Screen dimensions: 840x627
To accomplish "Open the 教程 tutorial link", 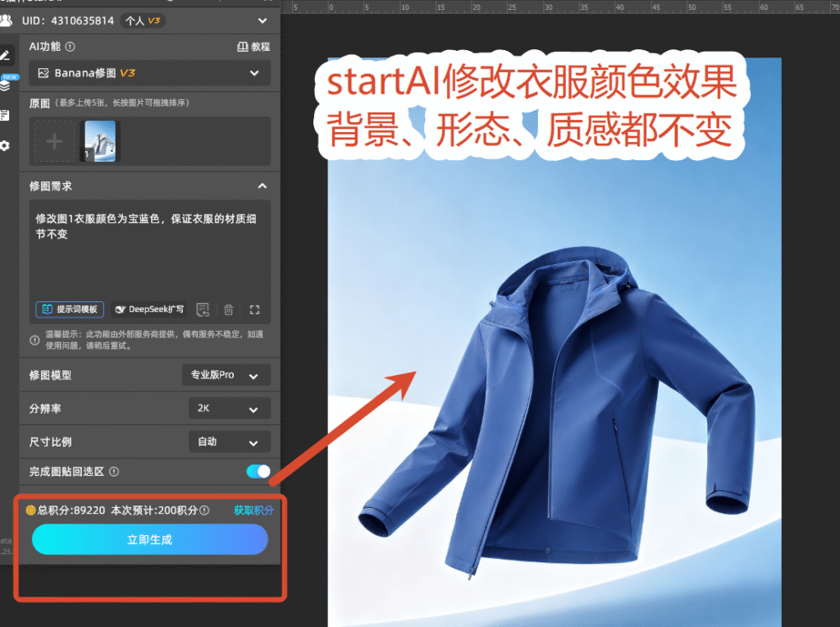I will click(x=254, y=47).
